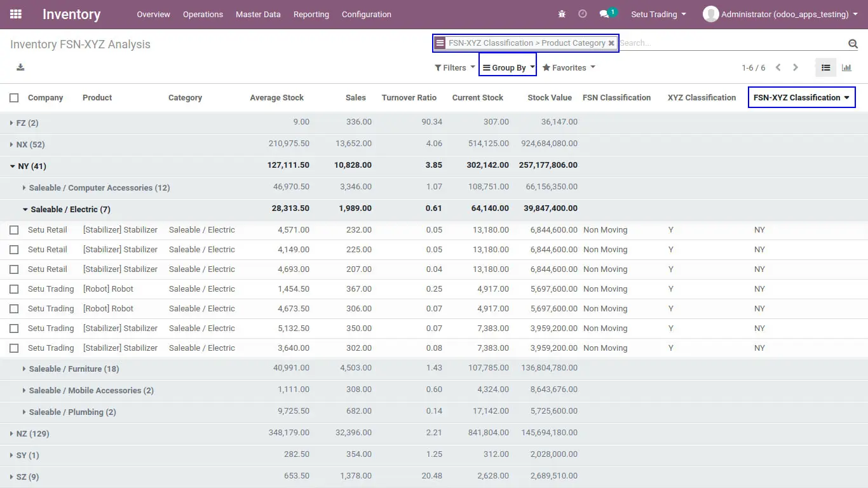Click the export download icon
The image size is (868, 488).
pyautogui.click(x=20, y=67)
